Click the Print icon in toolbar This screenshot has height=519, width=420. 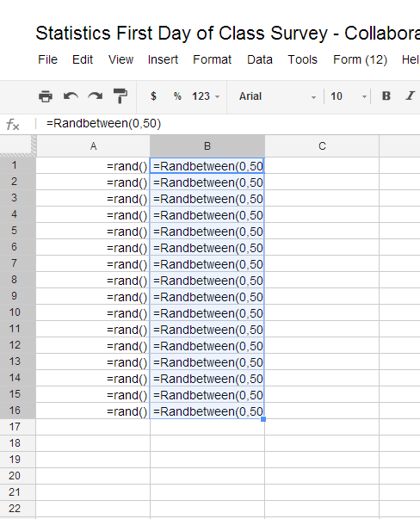(46, 96)
